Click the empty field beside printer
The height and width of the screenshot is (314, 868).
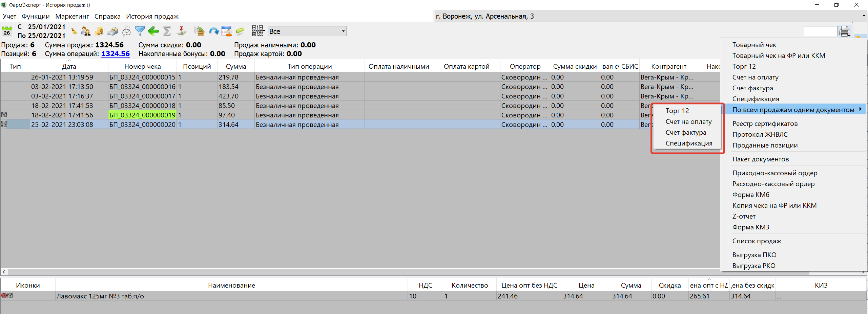820,31
